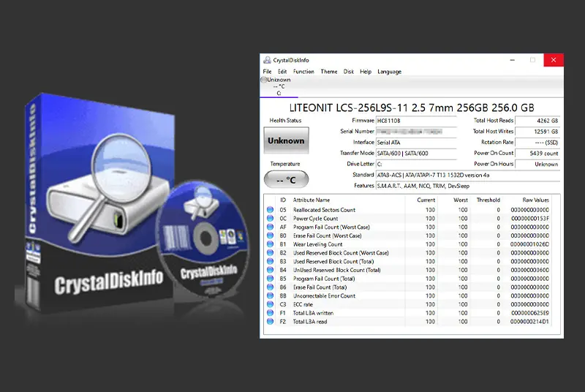The height and width of the screenshot is (392, 585).
Task: Click status icon for ECC rate
Action: point(270,304)
